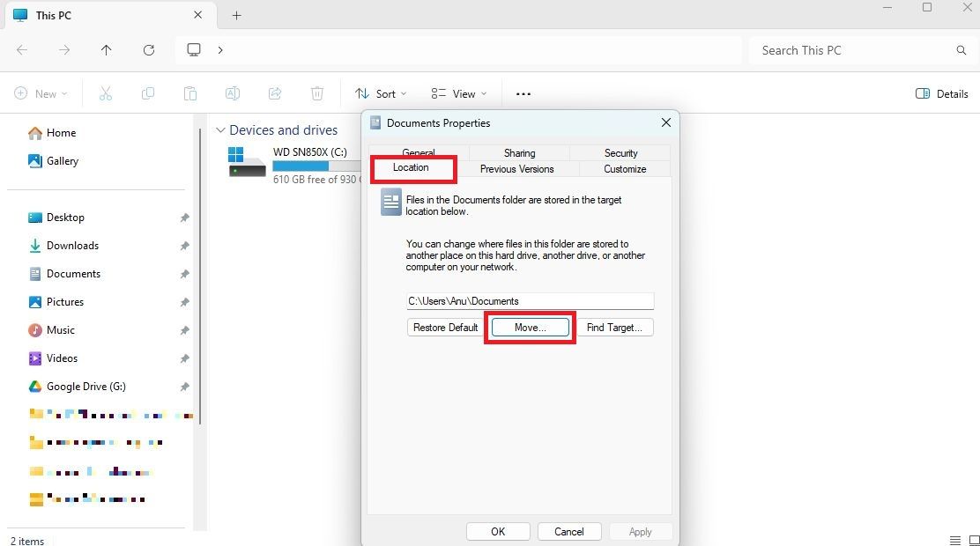
Task: Click the pin icon beside Pictures
Action: [x=184, y=302]
